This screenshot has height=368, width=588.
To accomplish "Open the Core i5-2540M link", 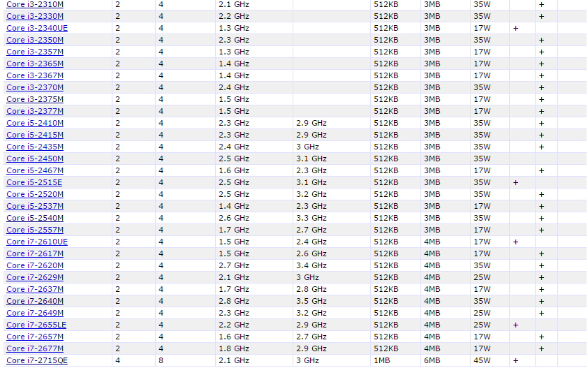I will click(35, 219).
